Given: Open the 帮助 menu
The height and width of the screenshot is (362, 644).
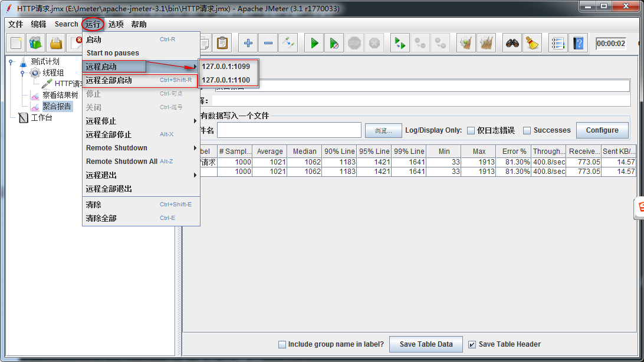Looking at the screenshot, I should point(139,24).
